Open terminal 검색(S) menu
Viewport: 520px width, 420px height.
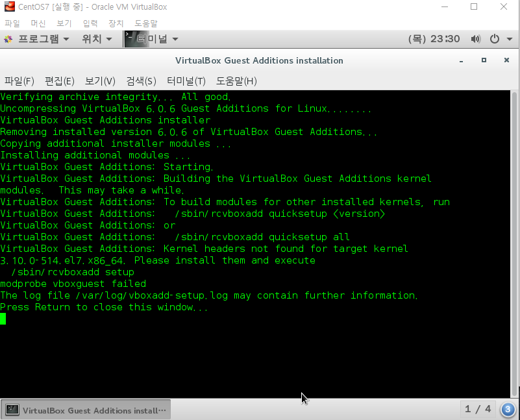pyautogui.click(x=141, y=81)
